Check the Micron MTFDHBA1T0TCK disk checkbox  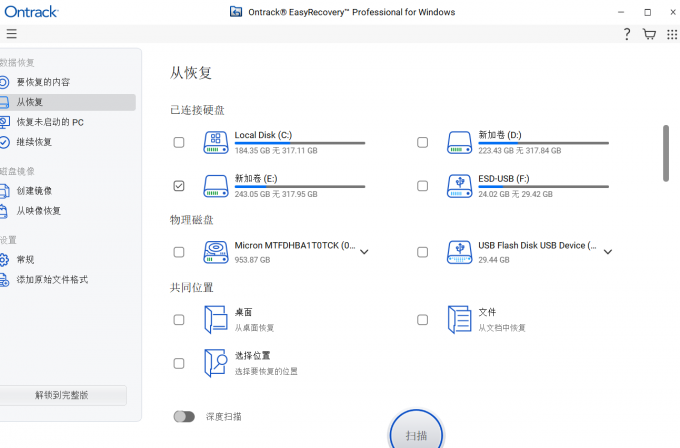179,252
